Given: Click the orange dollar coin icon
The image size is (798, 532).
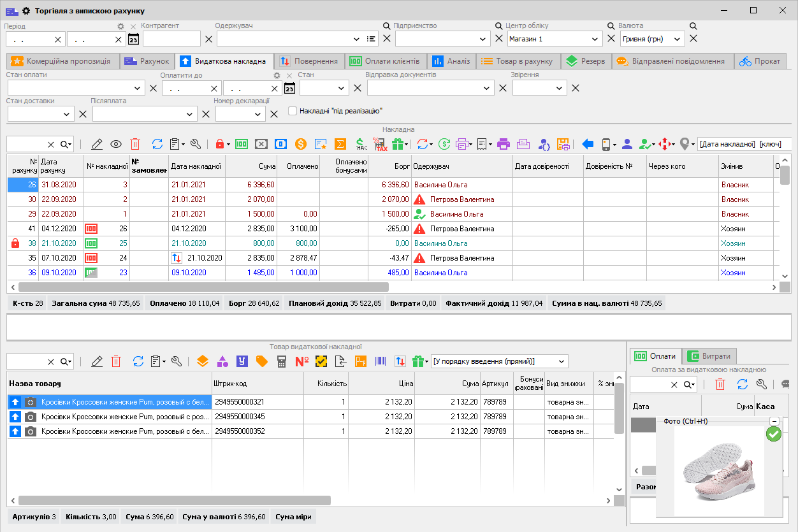Looking at the screenshot, I should [300, 144].
